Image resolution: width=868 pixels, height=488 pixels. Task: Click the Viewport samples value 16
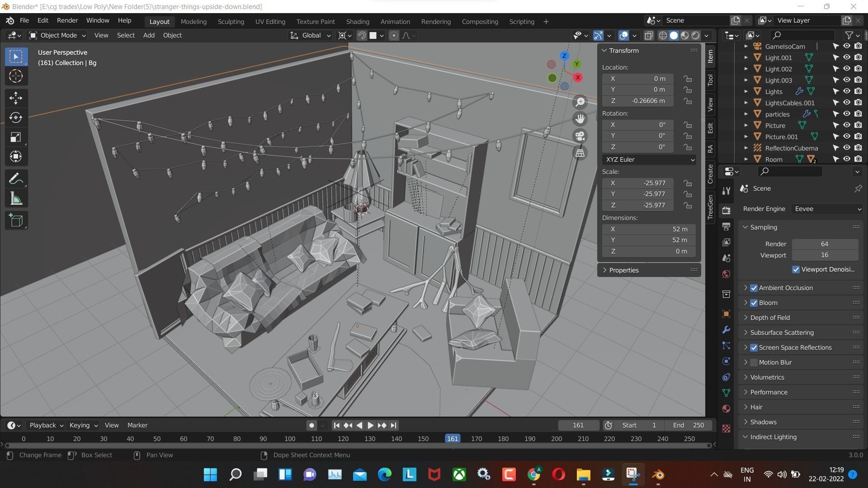(x=825, y=255)
